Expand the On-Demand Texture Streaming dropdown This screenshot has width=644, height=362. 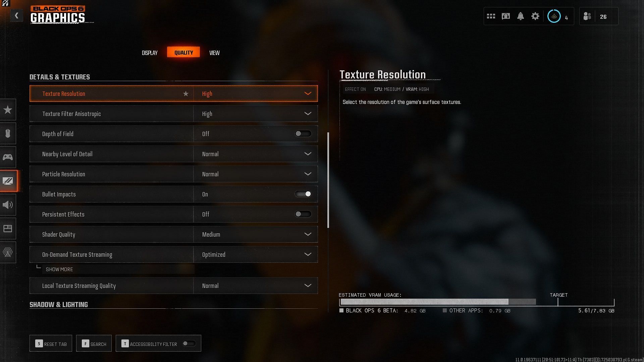308,254
